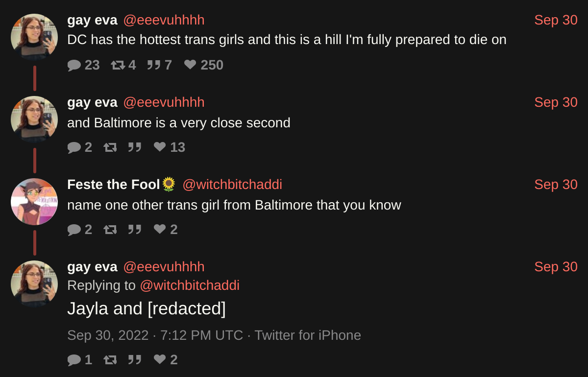Open Feste the Fool's cartoon avatar
The height and width of the screenshot is (377, 588).
pos(34,202)
